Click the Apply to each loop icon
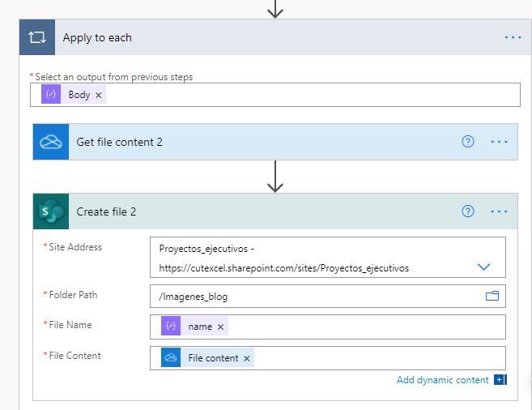This screenshot has width=532, height=410. pos(37,37)
